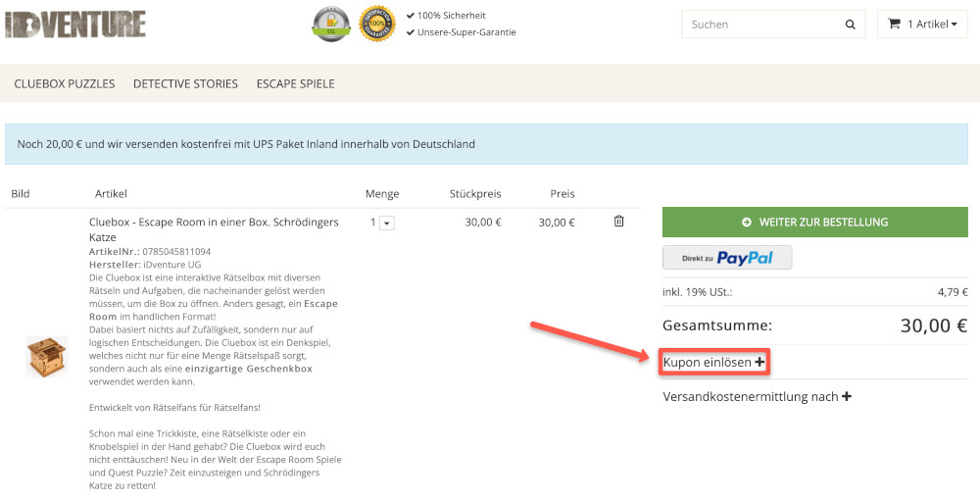Click the Bild column header
Viewport: 980px width, 500px height.
(x=20, y=194)
